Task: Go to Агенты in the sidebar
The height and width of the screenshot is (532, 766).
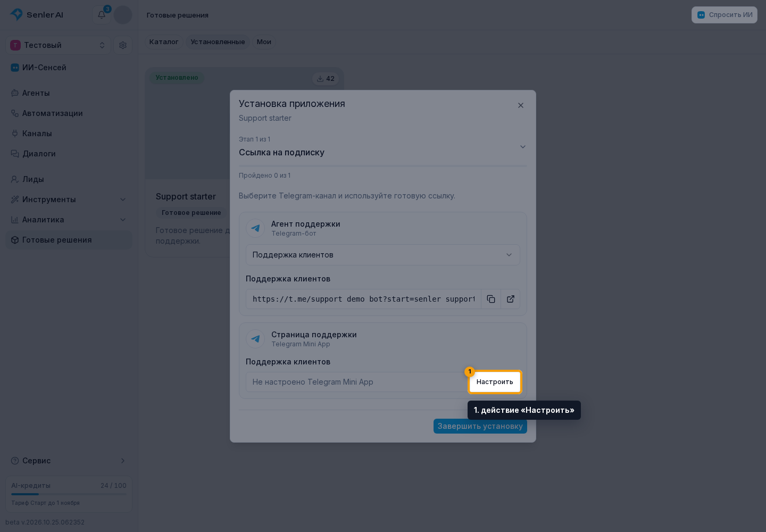Action: pyautogui.click(x=69, y=93)
